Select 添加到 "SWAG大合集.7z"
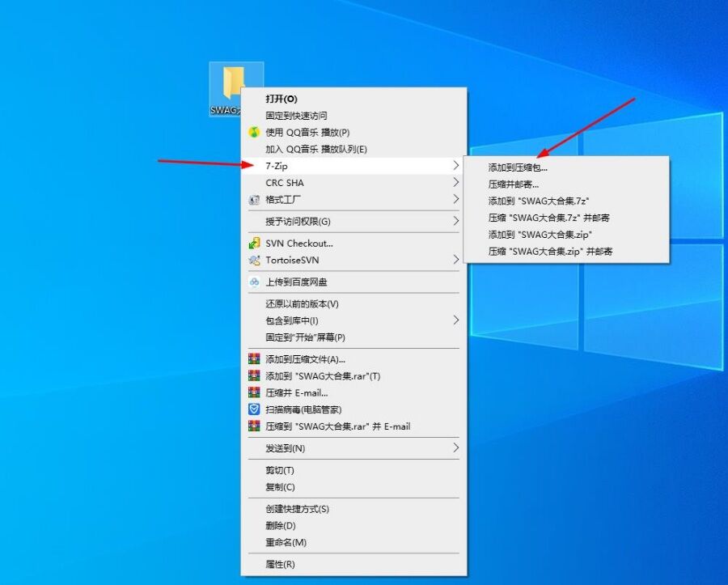Viewport: 728px width, 585px height. [566, 201]
